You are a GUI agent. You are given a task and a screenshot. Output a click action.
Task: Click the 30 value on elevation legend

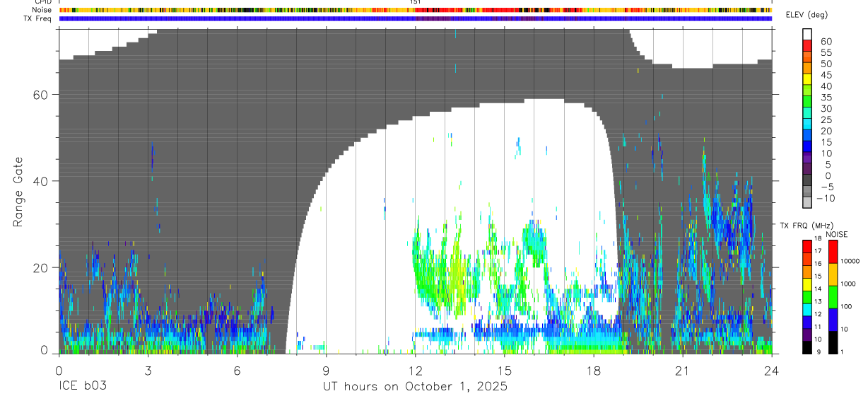pyautogui.click(x=826, y=109)
